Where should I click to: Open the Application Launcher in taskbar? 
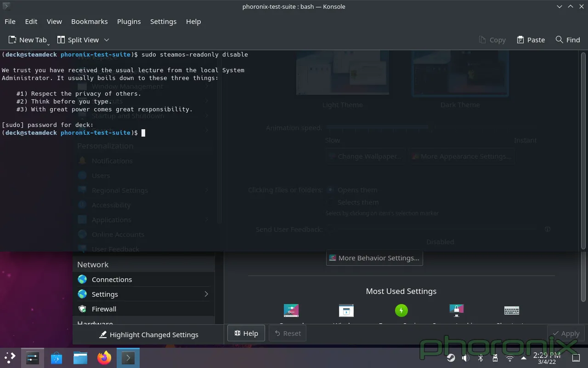coord(10,358)
